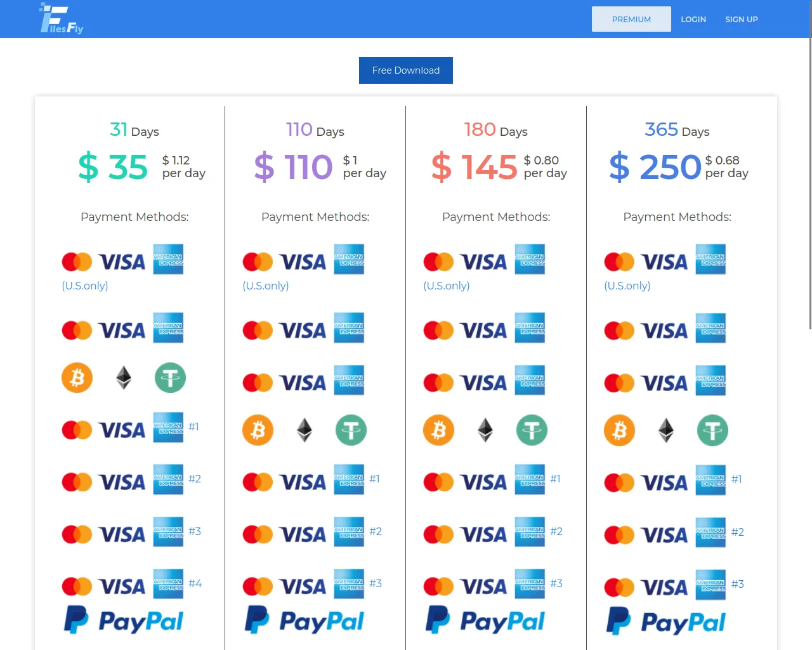Go to the LOGIN page

point(693,19)
